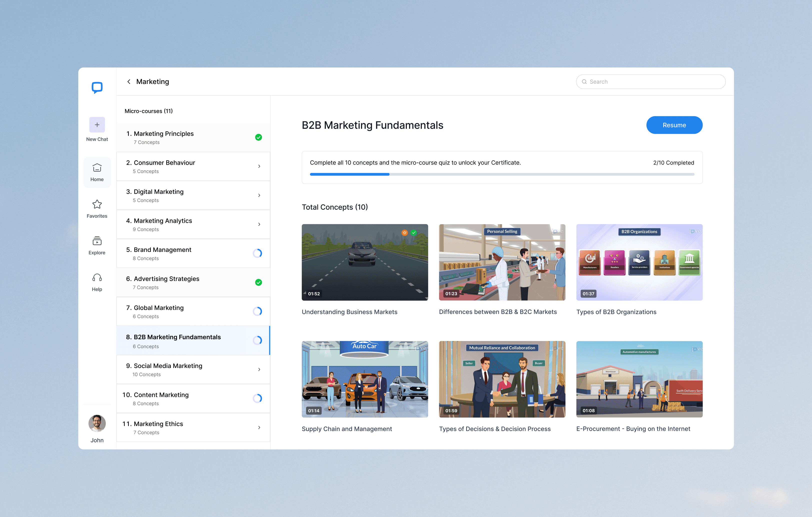Expand Marketing Ethics chevron arrow
This screenshot has width=812, height=517.
(x=259, y=427)
